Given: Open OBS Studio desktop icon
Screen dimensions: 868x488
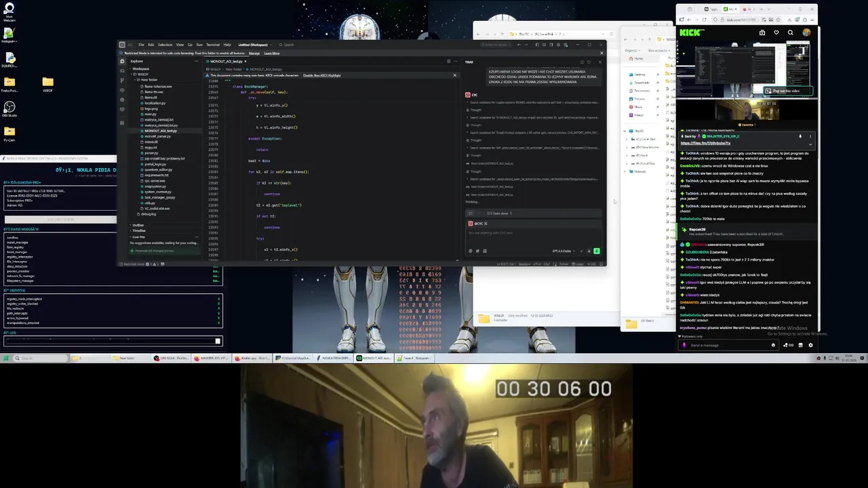Looking at the screenshot, I should [x=9, y=110].
